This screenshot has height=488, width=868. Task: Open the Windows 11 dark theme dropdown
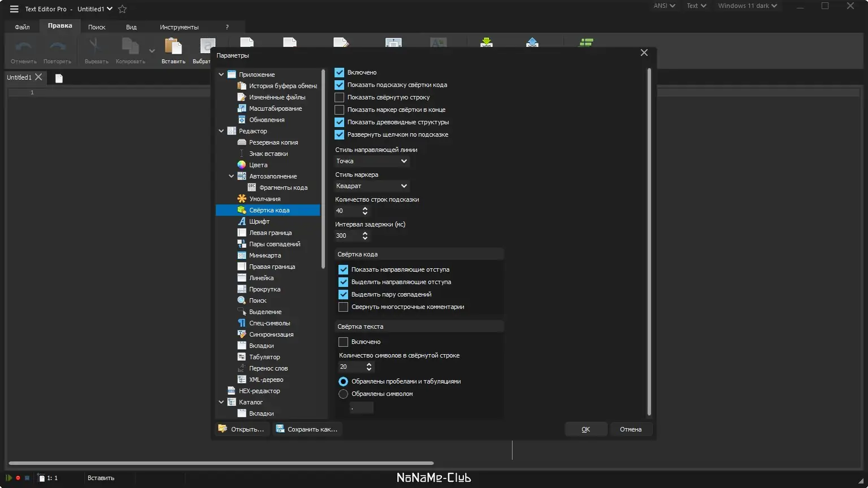coord(748,6)
